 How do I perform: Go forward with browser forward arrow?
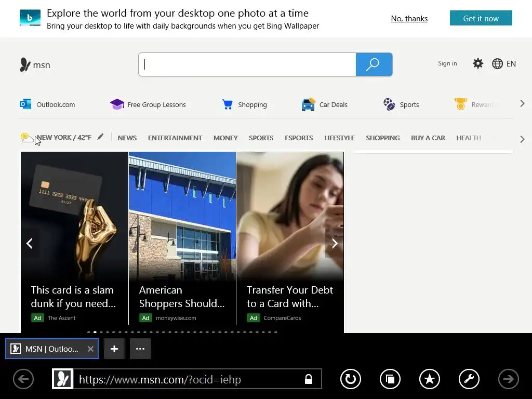click(x=508, y=379)
